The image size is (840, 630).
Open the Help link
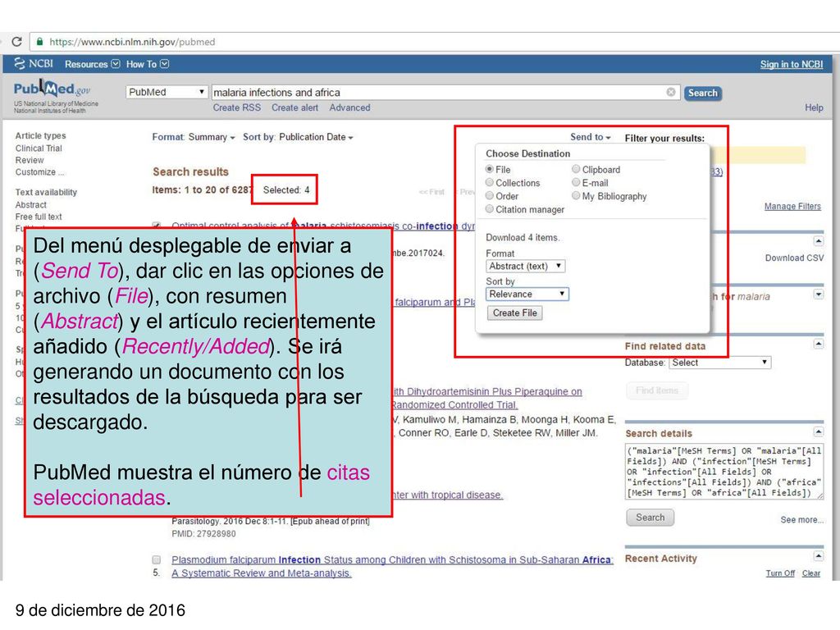pyautogui.click(x=814, y=107)
